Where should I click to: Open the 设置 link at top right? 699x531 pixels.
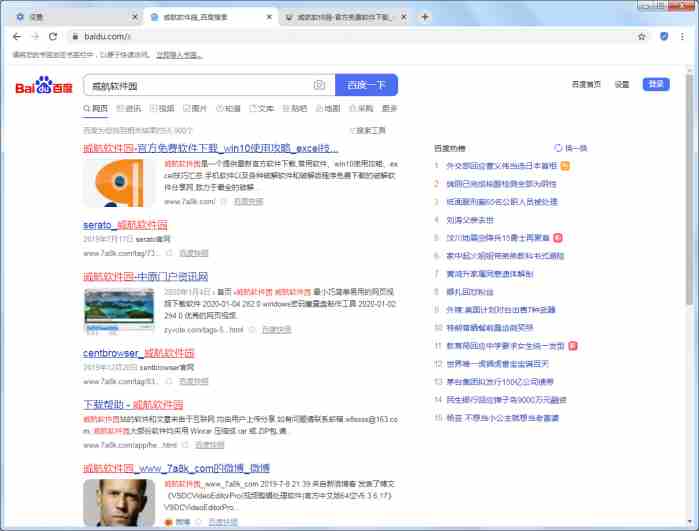[621, 84]
